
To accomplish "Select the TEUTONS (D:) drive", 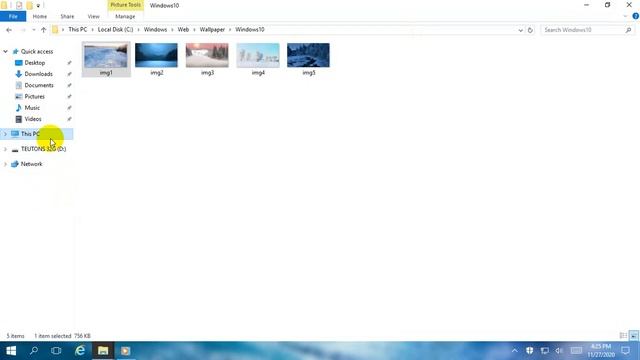I will [x=43, y=149].
